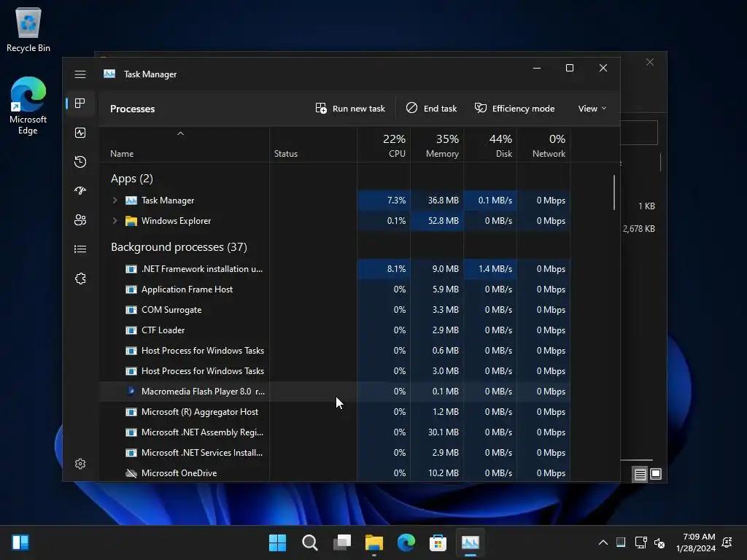
Task: Open the Details page in sidebar
Action: tap(80, 249)
